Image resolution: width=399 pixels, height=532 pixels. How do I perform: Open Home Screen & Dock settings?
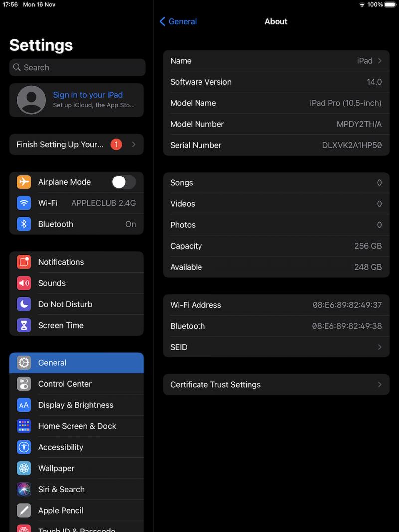[x=77, y=426]
